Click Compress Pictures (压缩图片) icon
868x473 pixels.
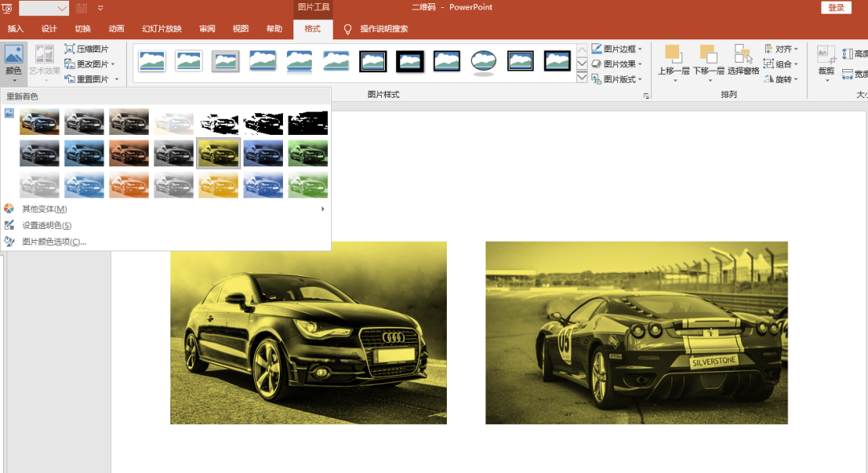[71, 49]
